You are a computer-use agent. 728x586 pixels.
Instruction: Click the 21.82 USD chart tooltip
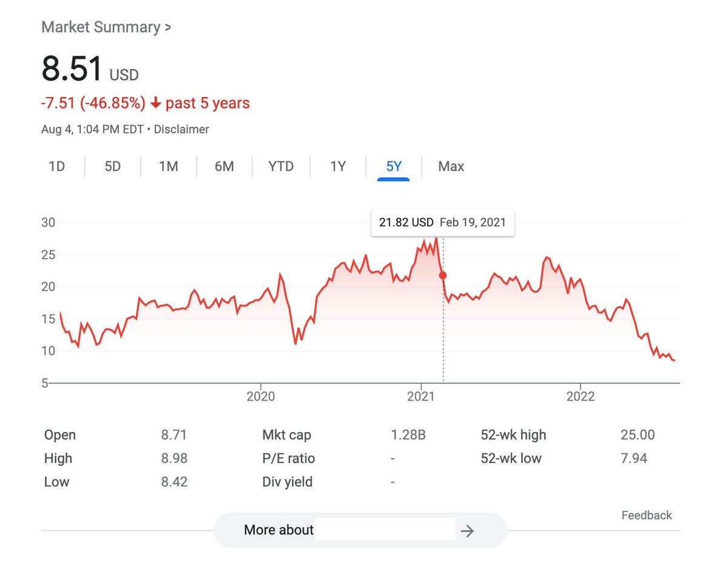point(442,223)
